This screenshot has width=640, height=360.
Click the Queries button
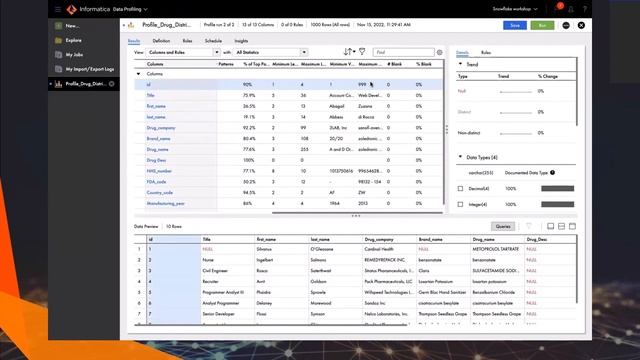[503, 227]
